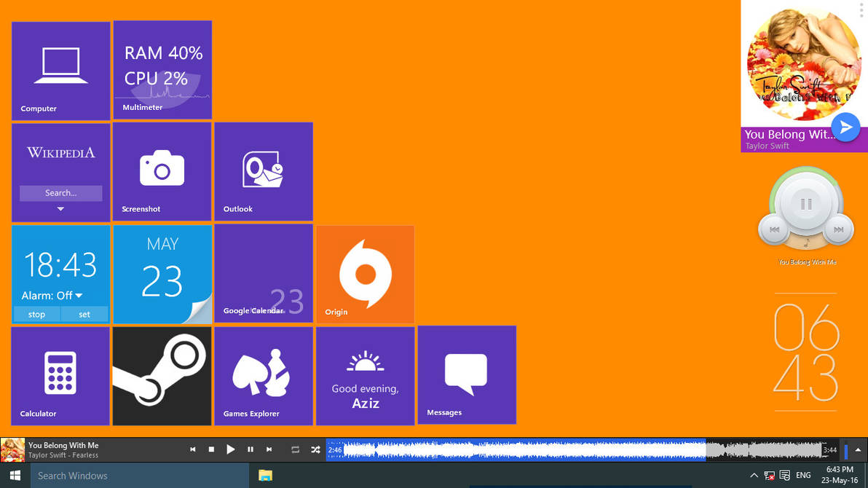Open the Messages tile

(467, 375)
